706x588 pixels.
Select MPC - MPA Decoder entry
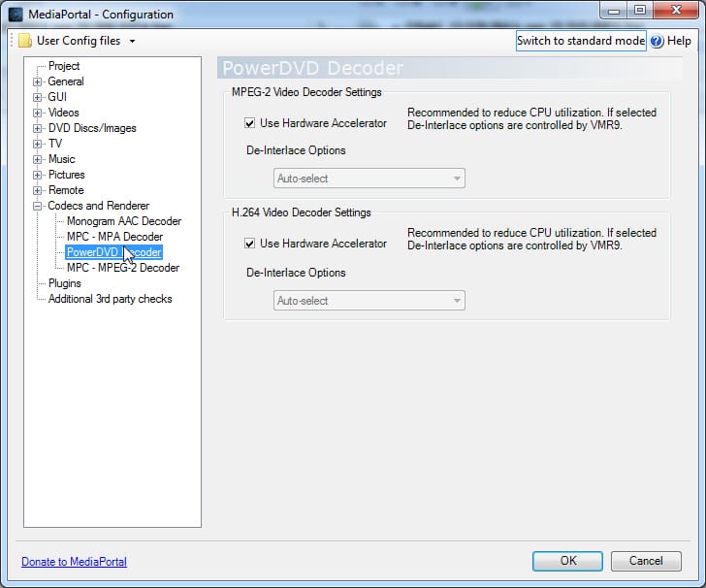[x=114, y=237]
